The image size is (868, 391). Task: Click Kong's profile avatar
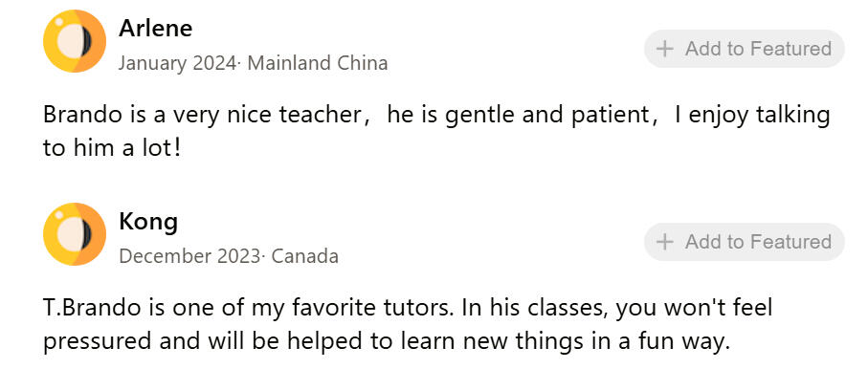point(75,234)
